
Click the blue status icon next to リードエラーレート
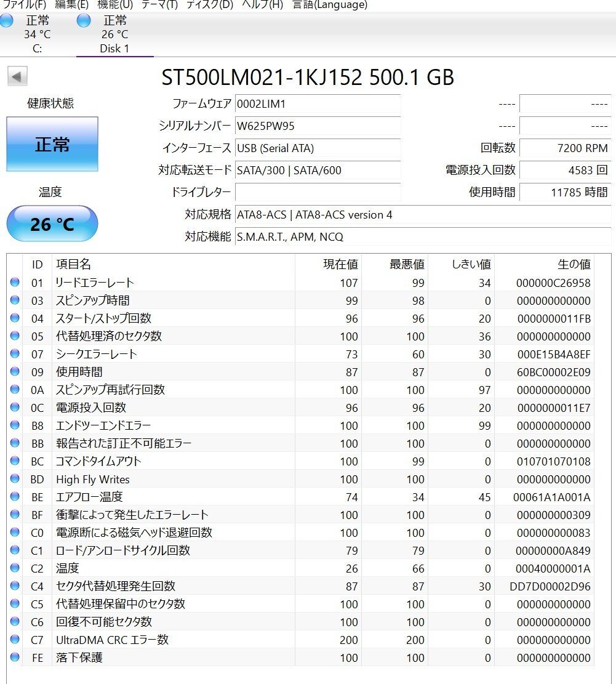point(15,283)
